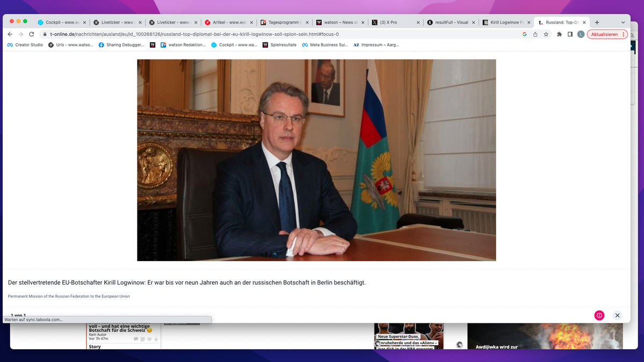644x362 pixels.
Task: Click the Google icon in address bar
Action: point(524,34)
